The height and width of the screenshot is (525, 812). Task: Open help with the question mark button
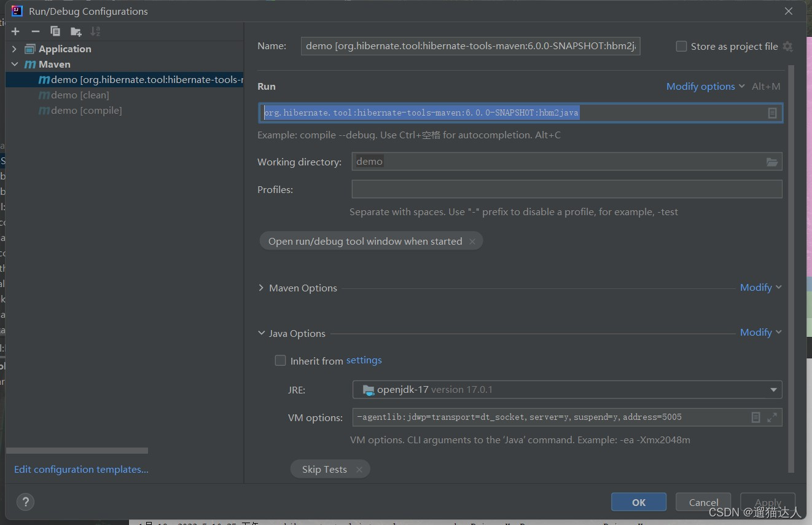[25, 501]
